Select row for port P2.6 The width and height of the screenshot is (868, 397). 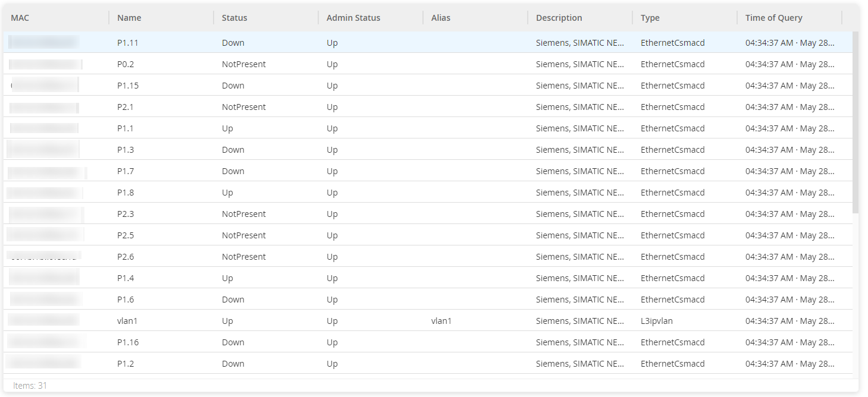(x=126, y=257)
